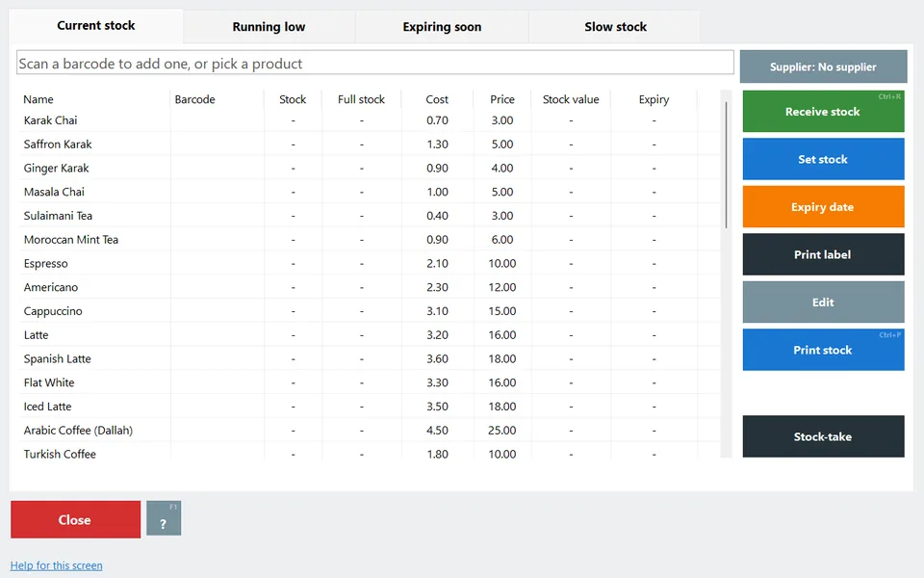Click the Cost column header
Viewport: 924px width, 578px height.
[437, 99]
